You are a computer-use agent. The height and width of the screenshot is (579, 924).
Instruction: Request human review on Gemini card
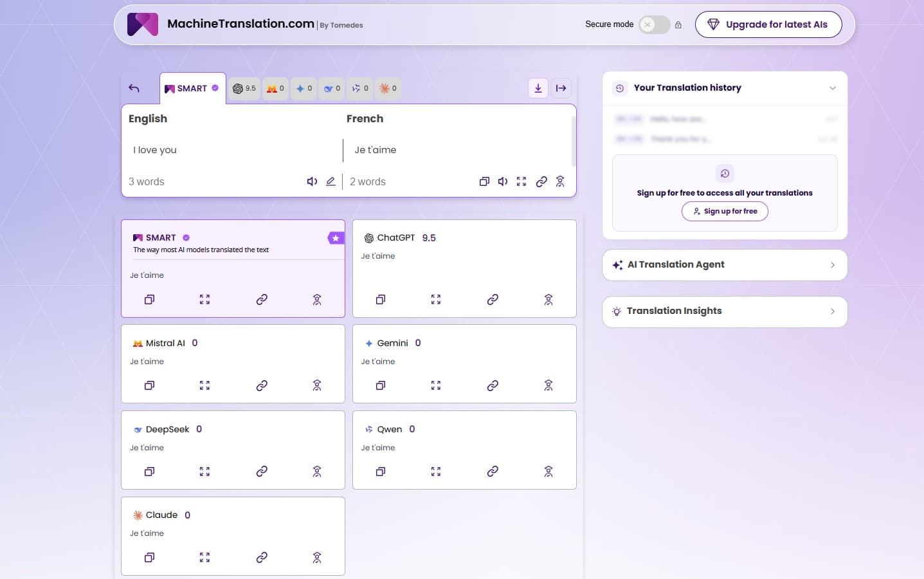[548, 385]
